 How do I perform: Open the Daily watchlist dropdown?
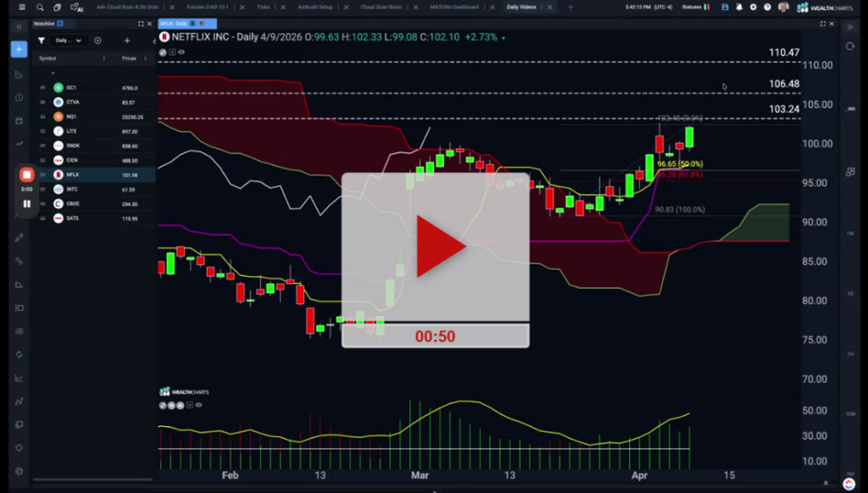click(68, 40)
